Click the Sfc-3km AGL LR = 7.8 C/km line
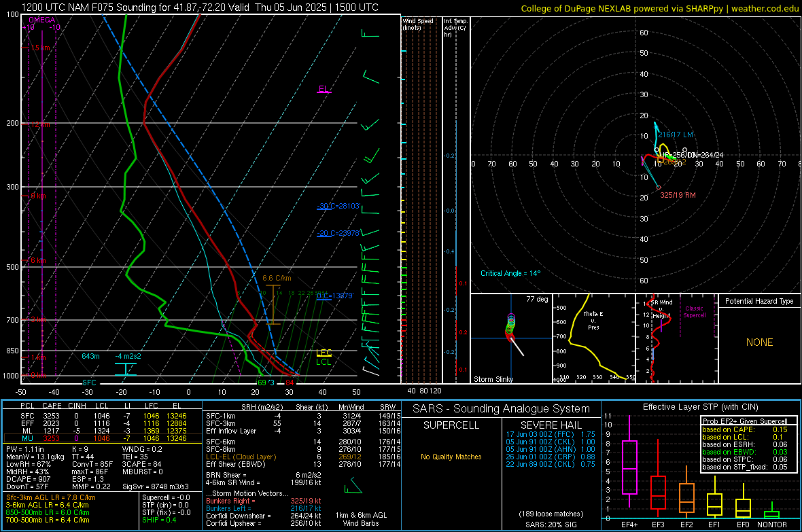Viewport: 802px width, 532px height. [51, 497]
